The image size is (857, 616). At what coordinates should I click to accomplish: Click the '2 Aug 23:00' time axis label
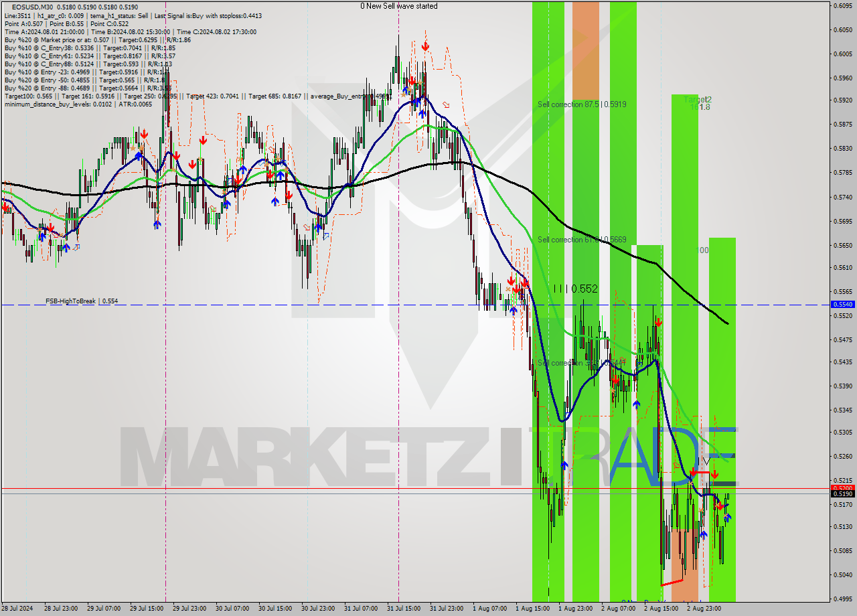(704, 609)
